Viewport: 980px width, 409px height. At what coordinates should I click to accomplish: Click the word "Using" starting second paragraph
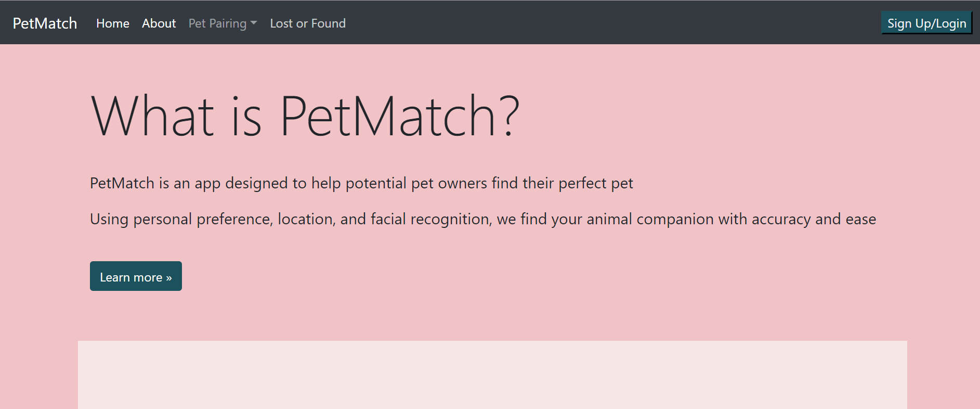109,219
